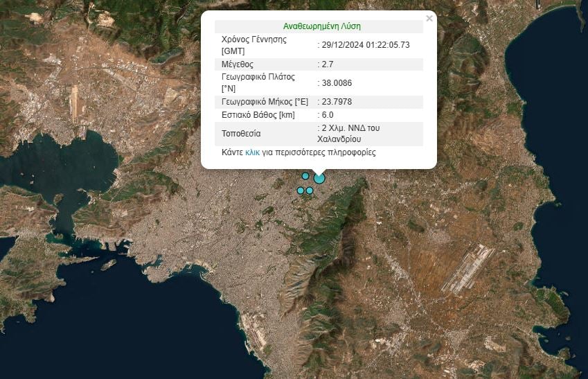Click the 'κλικ' link for more information
This screenshot has width=588, height=379.
click(252, 152)
